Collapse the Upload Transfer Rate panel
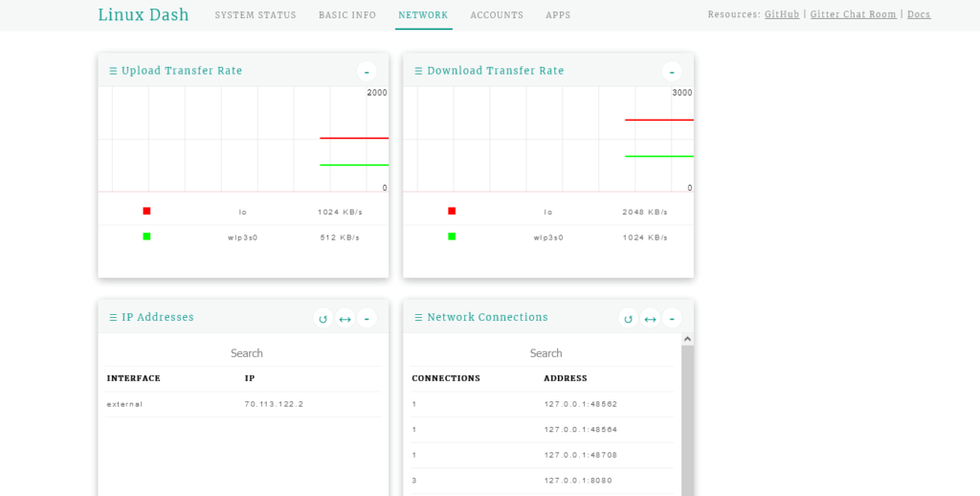The width and height of the screenshot is (980, 496). point(367,71)
